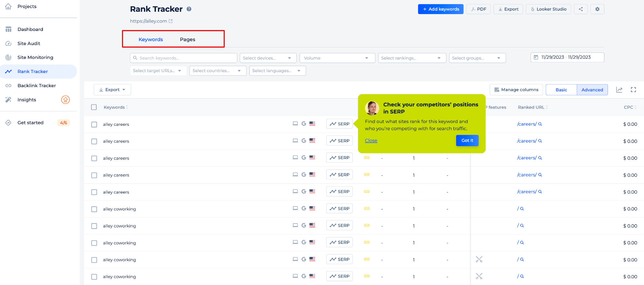Open Rank Tracker in the sidebar
Viewport: 644px width, 285px height.
[38, 71]
